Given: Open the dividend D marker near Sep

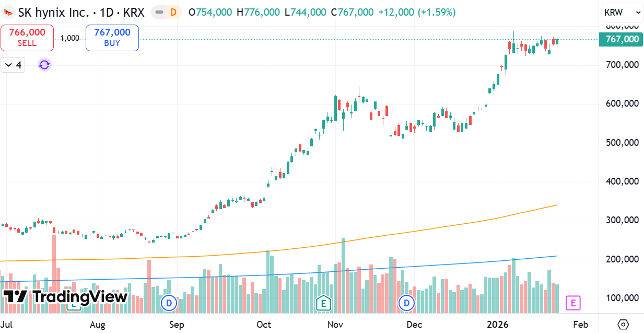Looking at the screenshot, I should pyautogui.click(x=169, y=302).
